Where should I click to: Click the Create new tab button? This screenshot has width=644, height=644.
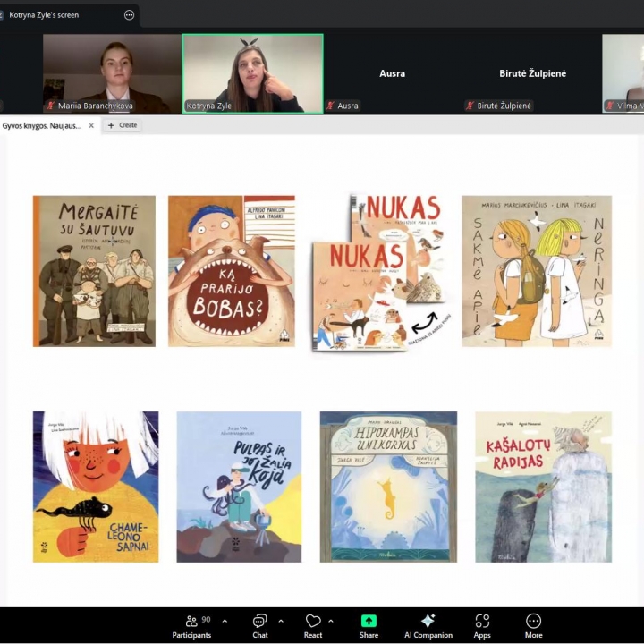coord(123,125)
